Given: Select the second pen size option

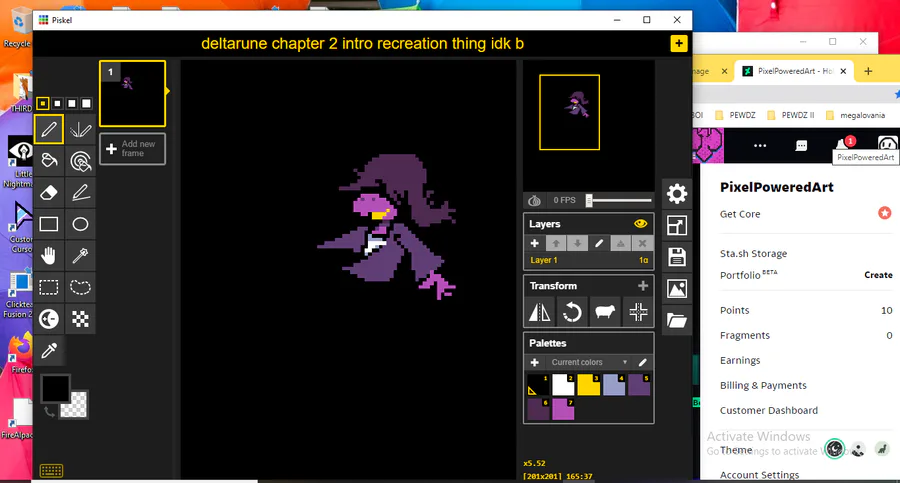Looking at the screenshot, I should pyautogui.click(x=57, y=103).
